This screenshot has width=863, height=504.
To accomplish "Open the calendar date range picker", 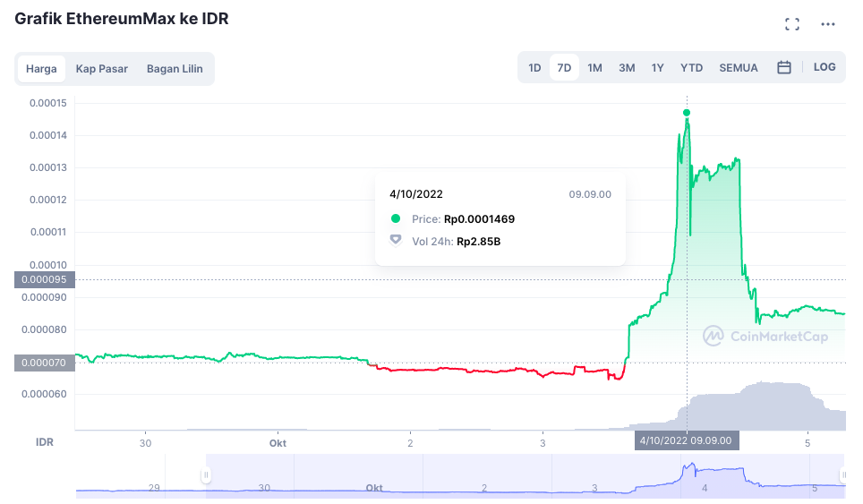I will tap(783, 68).
